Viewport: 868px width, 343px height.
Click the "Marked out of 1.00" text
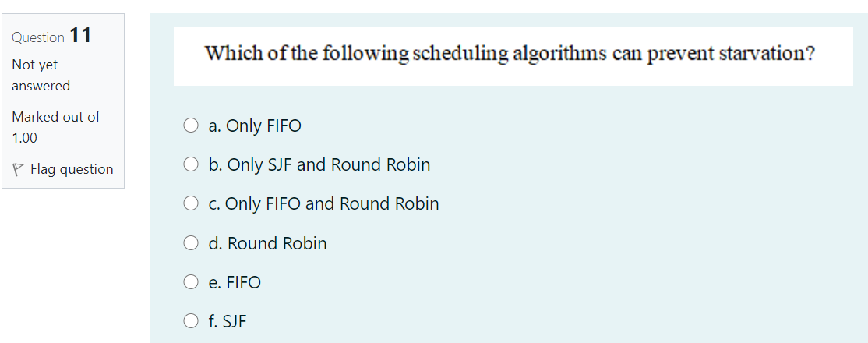point(55,126)
